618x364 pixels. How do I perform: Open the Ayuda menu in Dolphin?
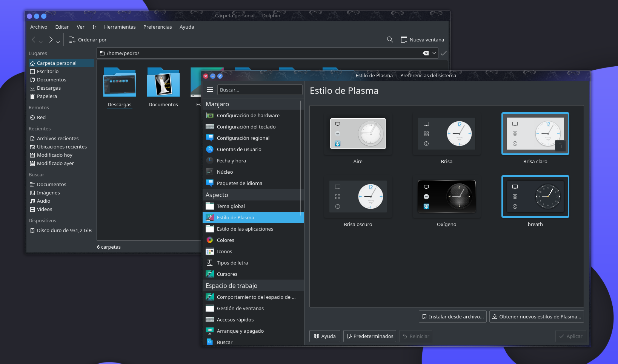(187, 27)
